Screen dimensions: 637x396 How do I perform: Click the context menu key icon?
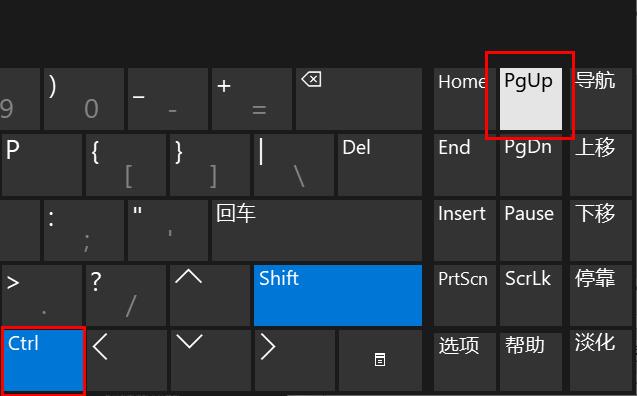(380, 360)
